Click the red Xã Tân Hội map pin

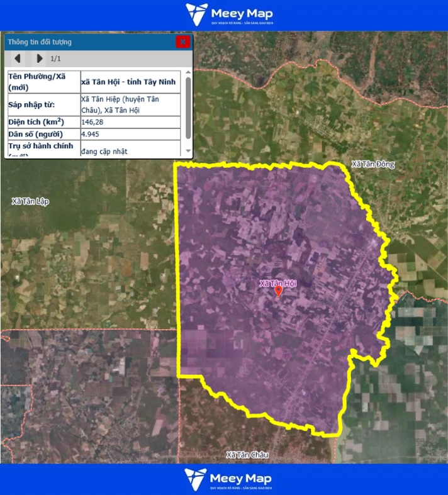(279, 292)
